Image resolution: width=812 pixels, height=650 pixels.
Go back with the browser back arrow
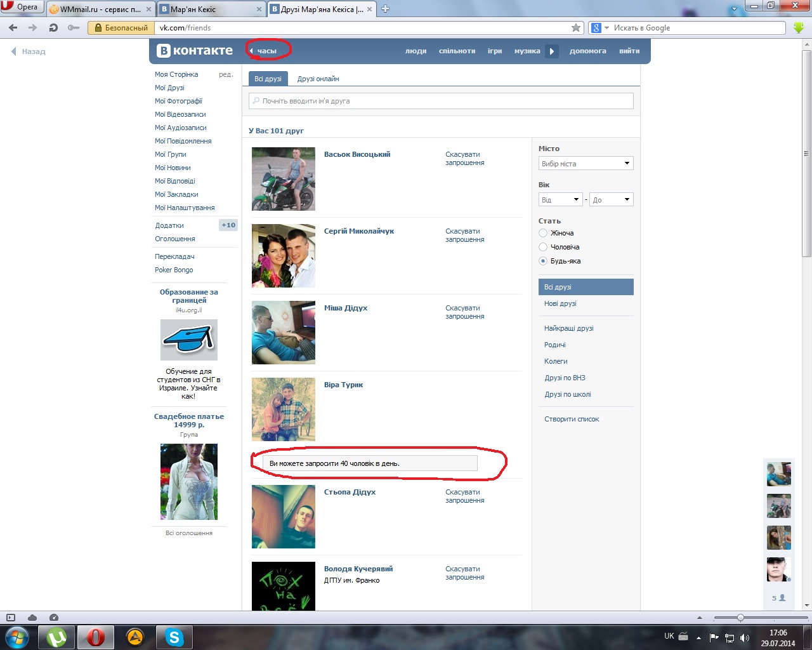(x=13, y=28)
